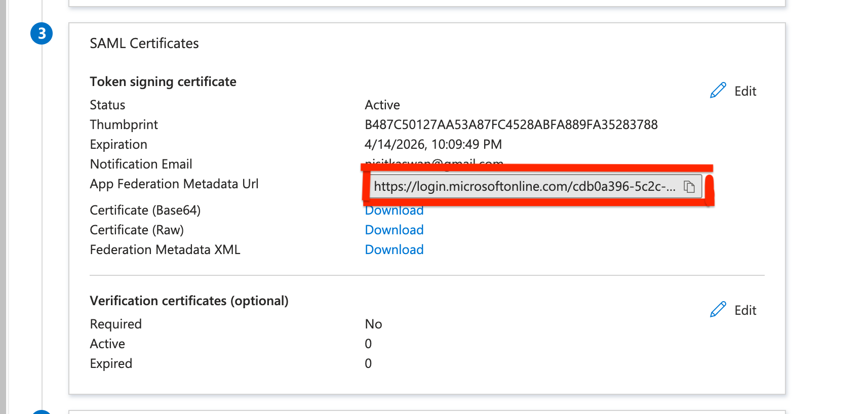Click the SAML Certificates heading
This screenshot has height=414, width=868.
(144, 44)
